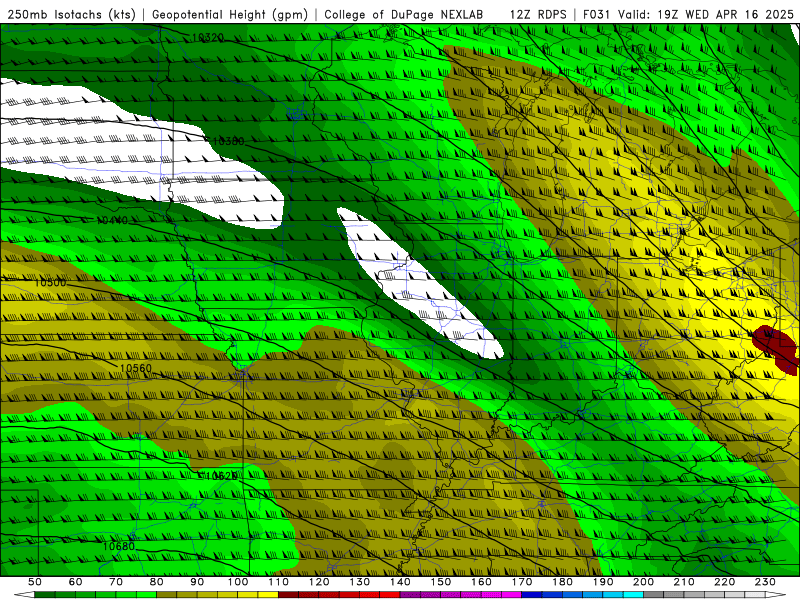Click the 'Valid: 19Z WED APR 16 2025' text
This screenshot has width=800, height=600.
[706, 14]
